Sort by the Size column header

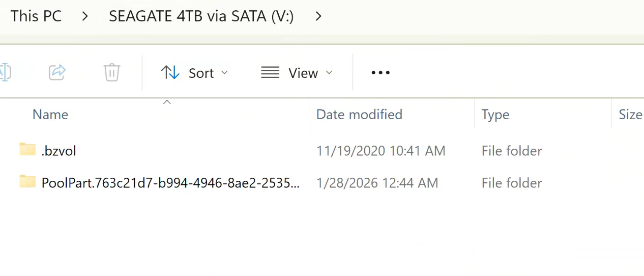pos(630,115)
